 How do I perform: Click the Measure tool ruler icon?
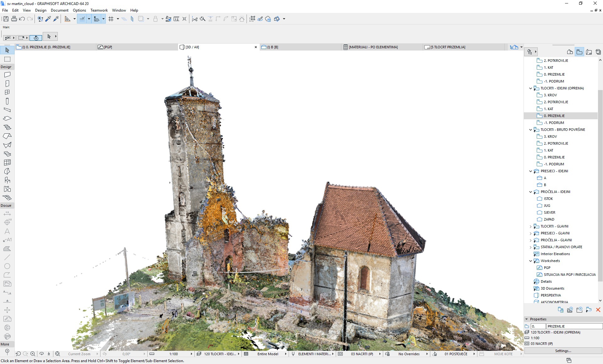177,19
